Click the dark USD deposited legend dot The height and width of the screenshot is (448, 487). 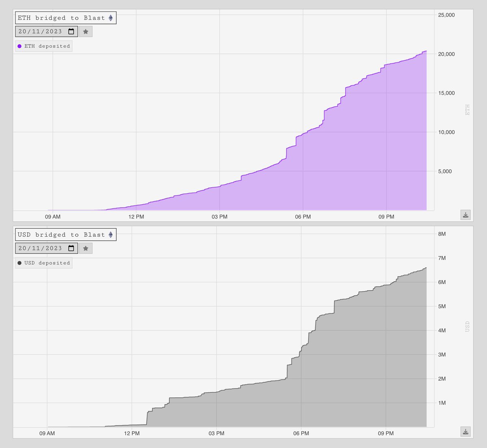19,263
